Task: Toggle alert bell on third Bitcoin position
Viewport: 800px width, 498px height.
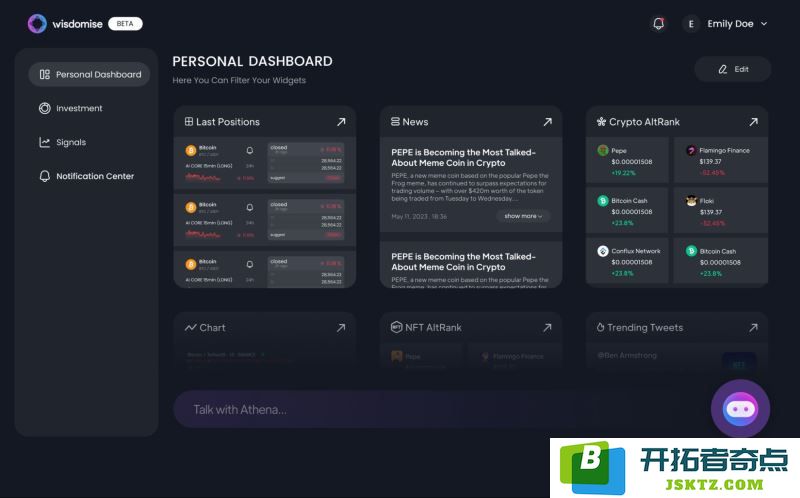Action: click(x=249, y=264)
